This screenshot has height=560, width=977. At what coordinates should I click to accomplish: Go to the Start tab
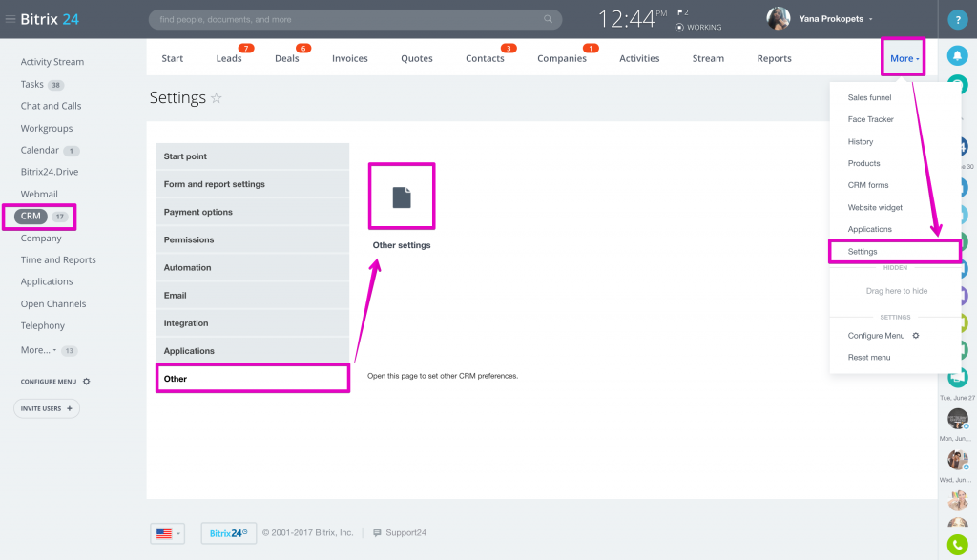click(x=172, y=58)
